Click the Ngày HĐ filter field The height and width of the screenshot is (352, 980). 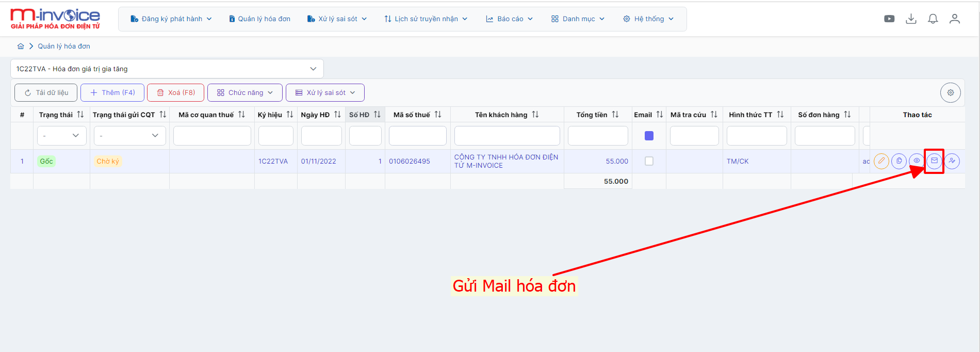pyautogui.click(x=321, y=136)
